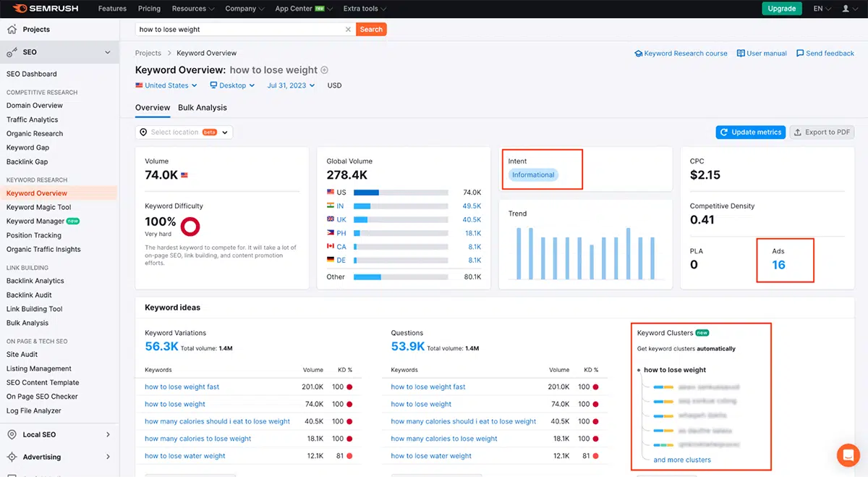868x477 pixels.
Task: Open Keyword Manager in sidebar
Action: (x=35, y=221)
